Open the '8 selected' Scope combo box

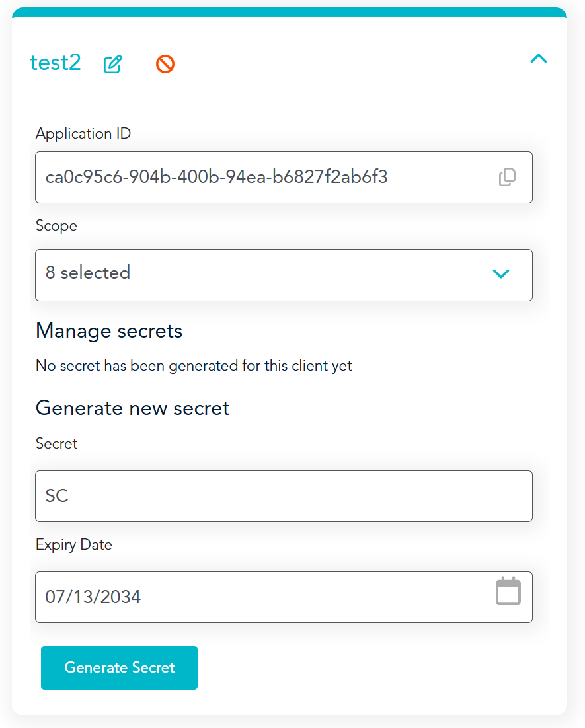pos(264,275)
